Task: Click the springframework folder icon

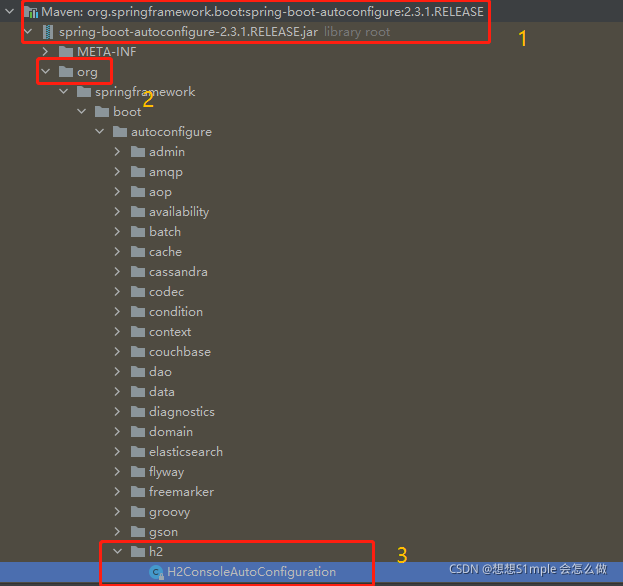Action: coord(84,92)
